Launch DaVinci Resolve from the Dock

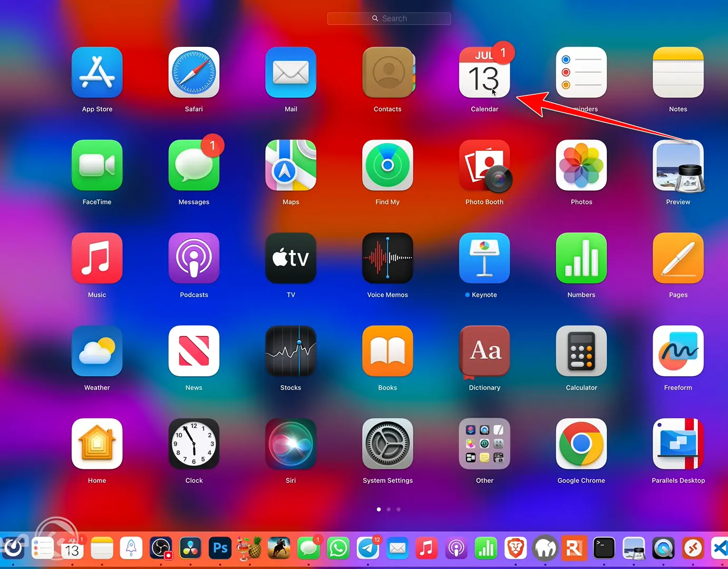(190, 548)
